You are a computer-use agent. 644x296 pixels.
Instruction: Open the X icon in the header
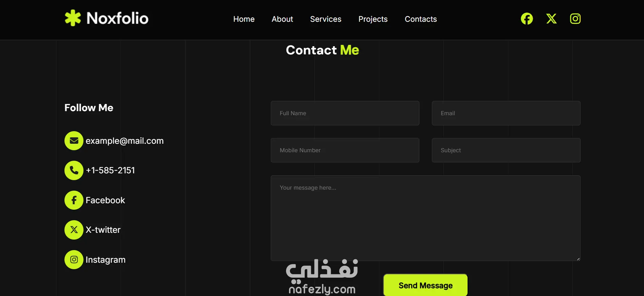[551, 19]
